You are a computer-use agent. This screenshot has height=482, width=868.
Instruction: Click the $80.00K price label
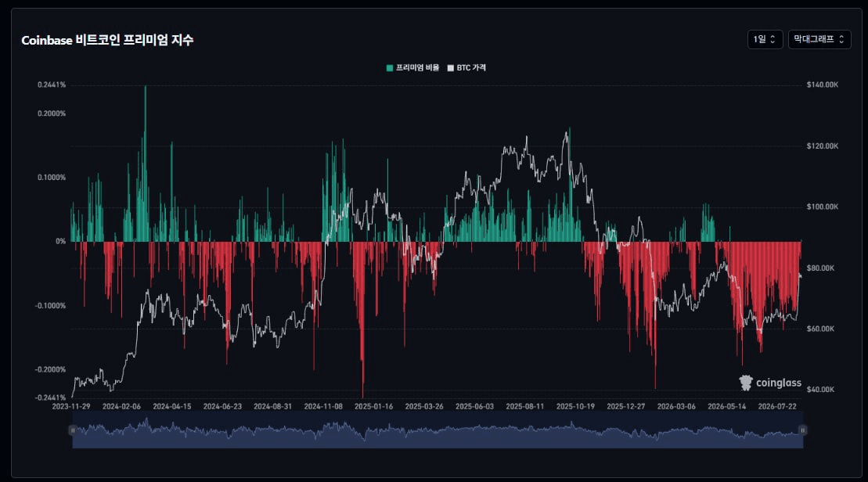click(x=820, y=268)
